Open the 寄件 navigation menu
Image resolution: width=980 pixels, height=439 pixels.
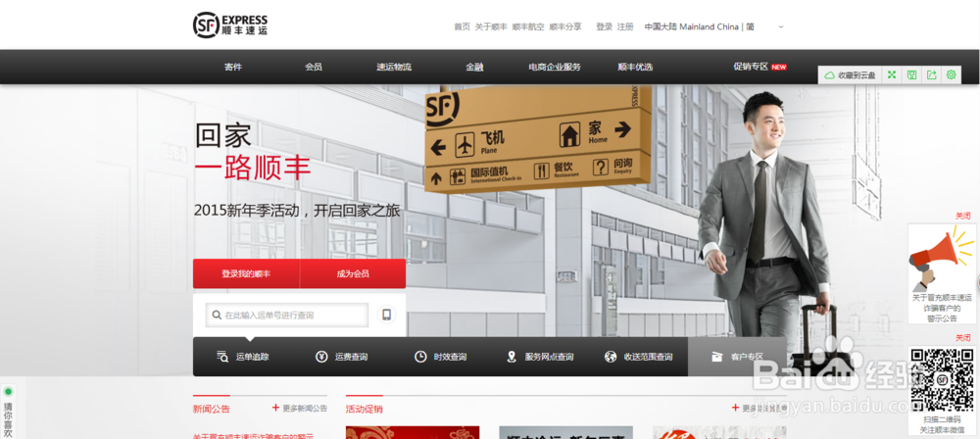pyautogui.click(x=233, y=67)
